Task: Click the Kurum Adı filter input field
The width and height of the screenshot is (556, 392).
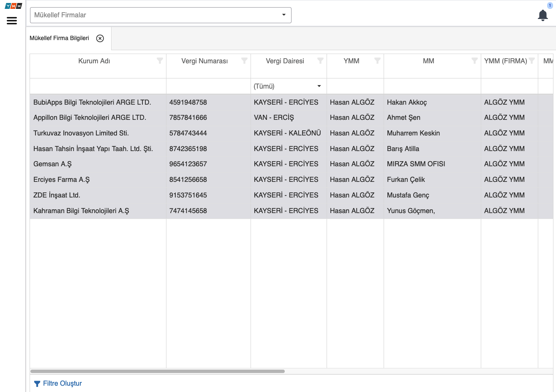Action: [98, 86]
